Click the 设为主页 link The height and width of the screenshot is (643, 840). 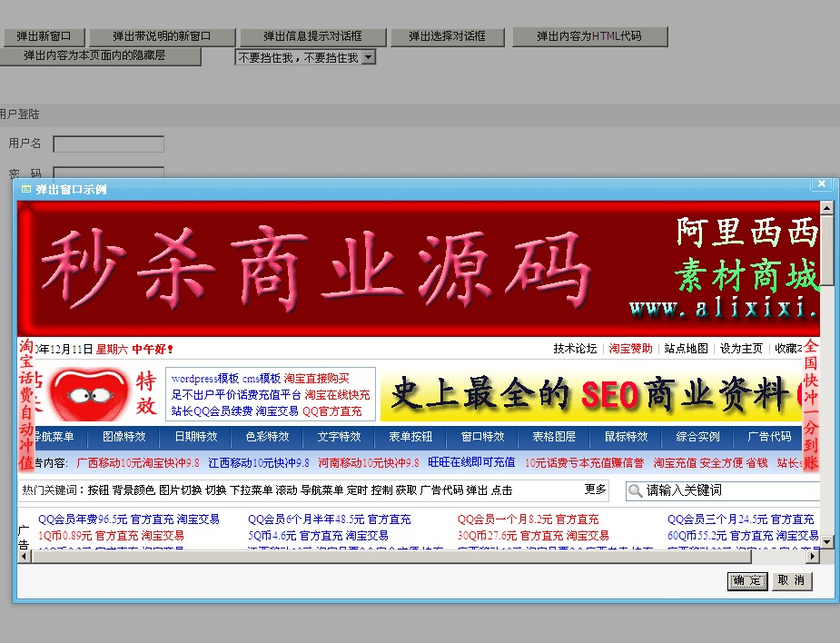tap(741, 349)
